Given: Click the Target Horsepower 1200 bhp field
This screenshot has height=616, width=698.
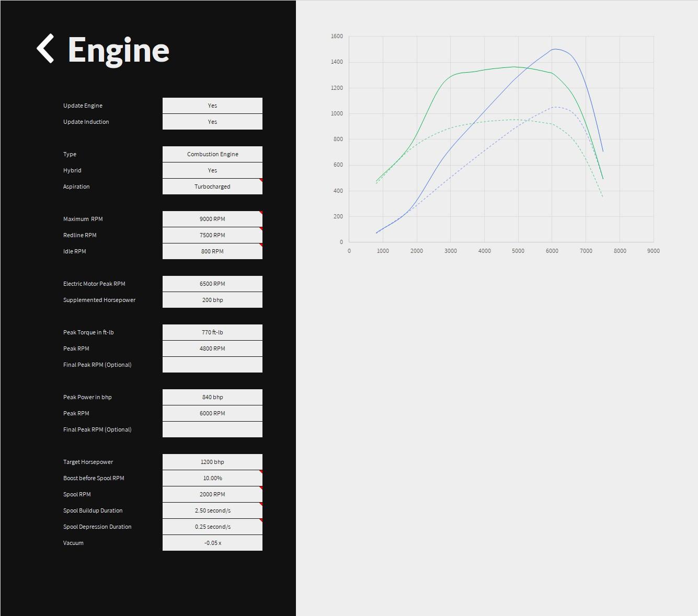Looking at the screenshot, I should click(212, 462).
